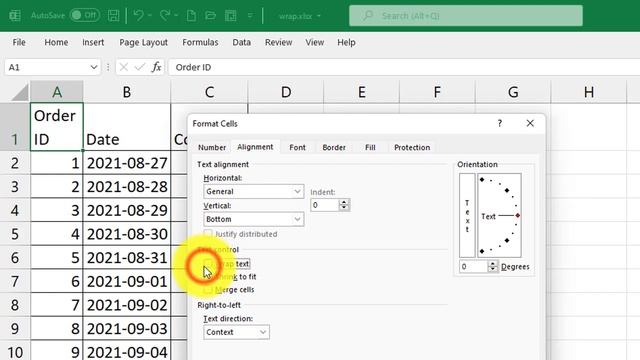Open the View ribbon tab

315,42
